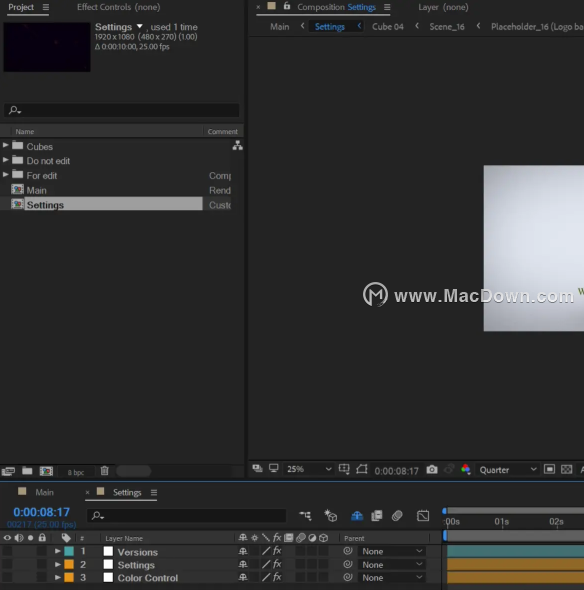Toggle the lock on Settings layer
584x590 pixels.
coord(42,565)
